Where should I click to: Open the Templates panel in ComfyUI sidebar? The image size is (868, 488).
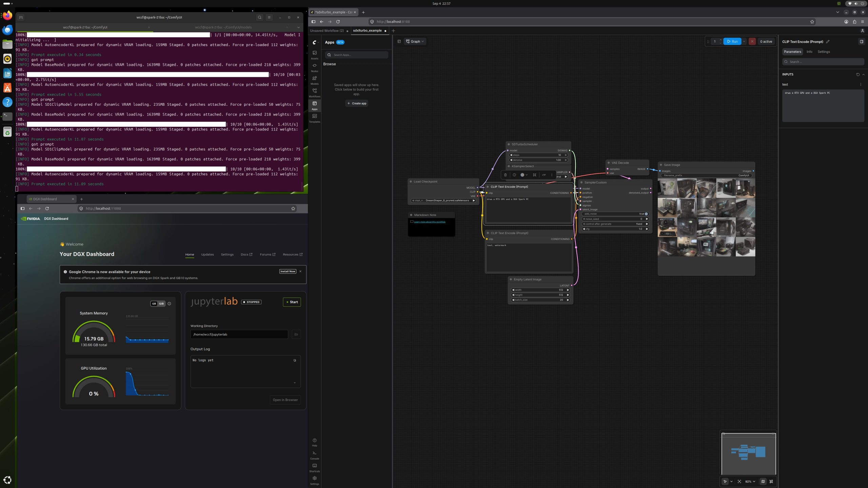pos(315,118)
